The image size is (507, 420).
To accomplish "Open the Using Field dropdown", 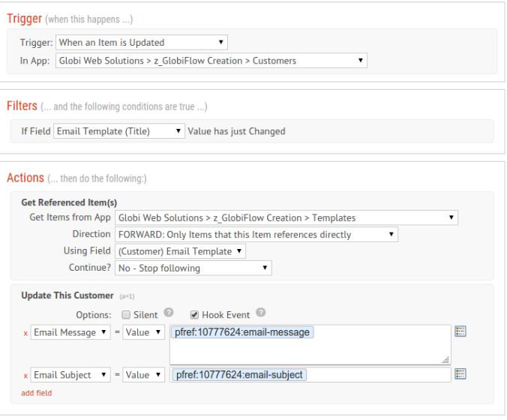I will [181, 251].
